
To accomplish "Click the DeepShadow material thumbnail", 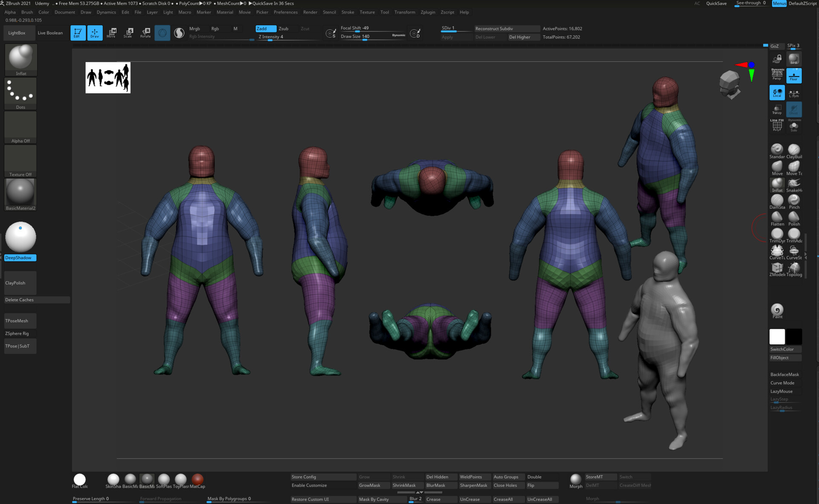I will [20, 237].
